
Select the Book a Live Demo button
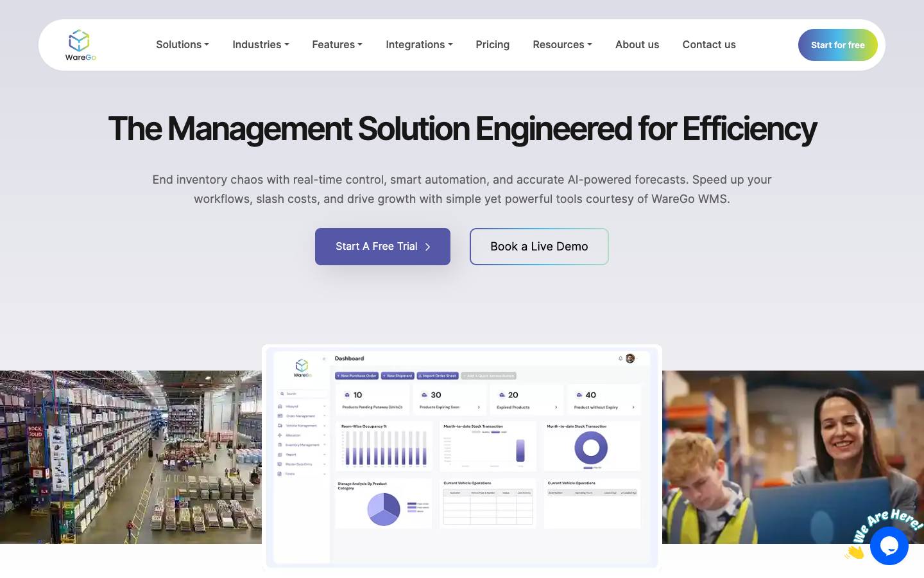pyautogui.click(x=539, y=247)
